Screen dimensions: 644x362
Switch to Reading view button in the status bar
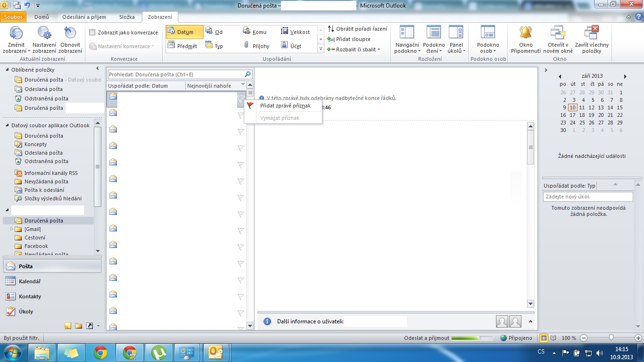pyautogui.click(x=553, y=338)
